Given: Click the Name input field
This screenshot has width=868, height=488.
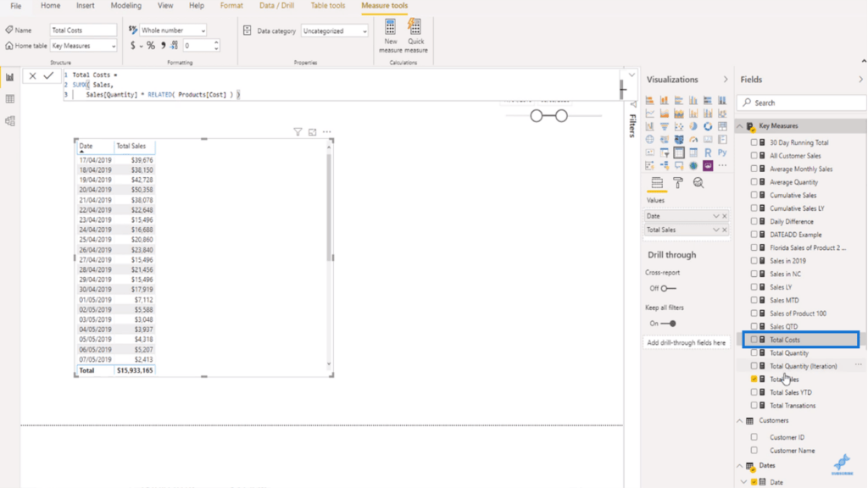Looking at the screenshot, I should [x=84, y=30].
